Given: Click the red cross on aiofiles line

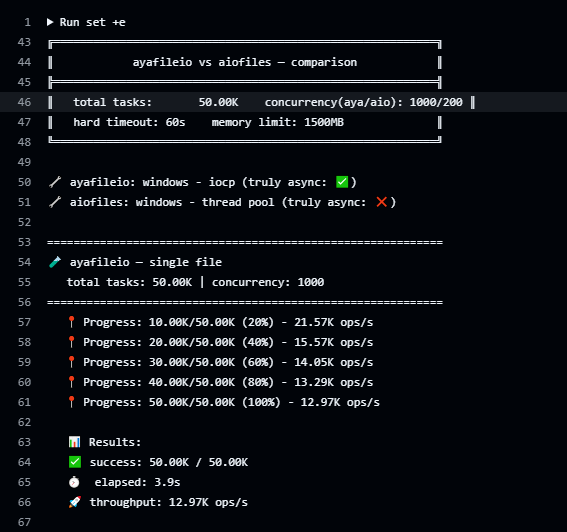Looking at the screenshot, I should (381, 202).
